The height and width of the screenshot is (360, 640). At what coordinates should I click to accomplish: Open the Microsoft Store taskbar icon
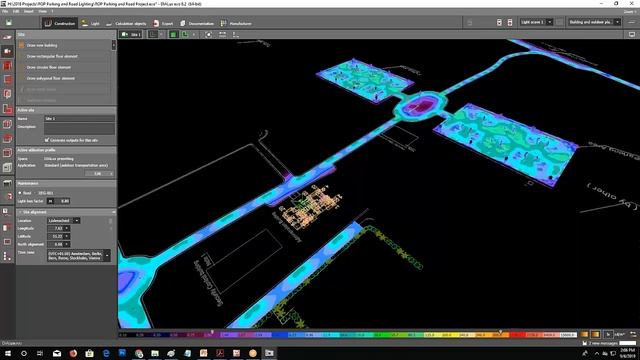point(89,353)
